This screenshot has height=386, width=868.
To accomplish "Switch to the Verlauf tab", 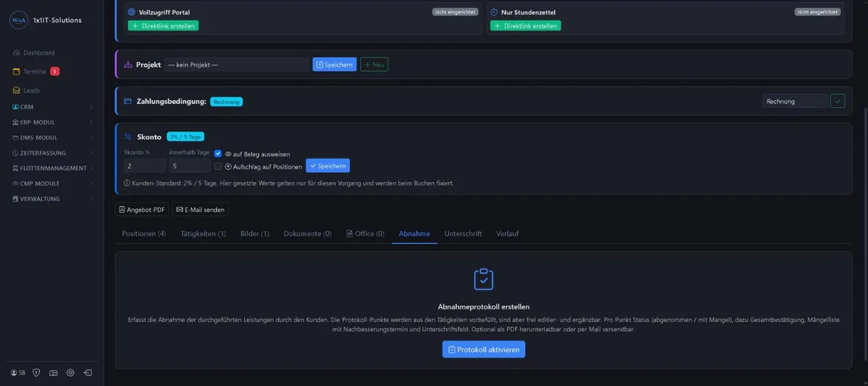I will click(x=507, y=233).
